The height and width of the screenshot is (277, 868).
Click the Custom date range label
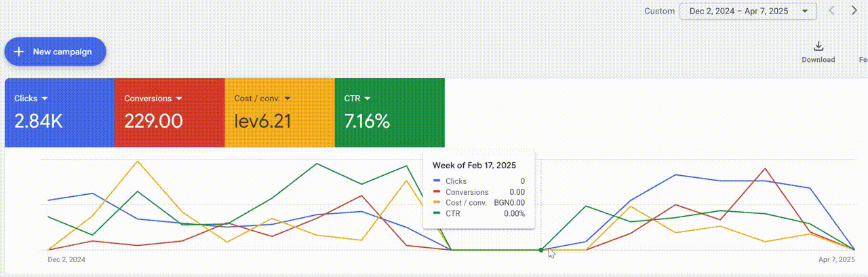[x=659, y=11]
